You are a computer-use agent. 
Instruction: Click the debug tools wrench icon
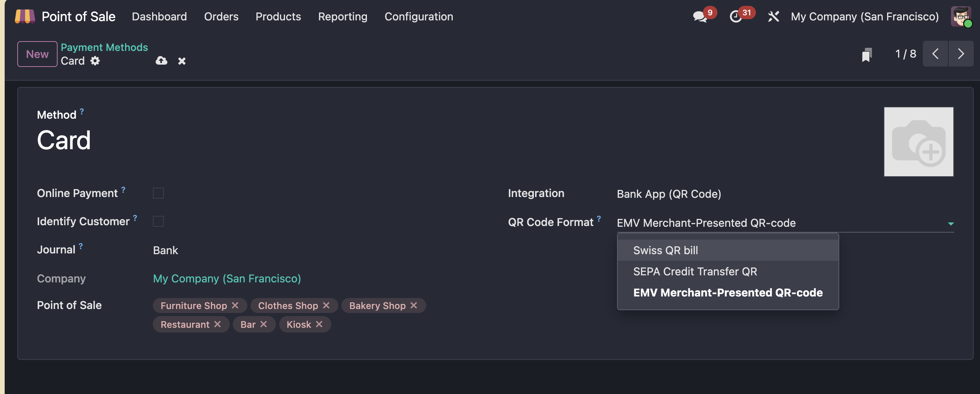pyautogui.click(x=773, y=16)
